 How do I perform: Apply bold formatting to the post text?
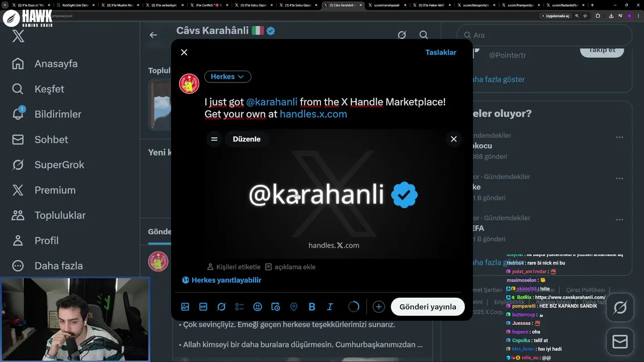click(312, 307)
